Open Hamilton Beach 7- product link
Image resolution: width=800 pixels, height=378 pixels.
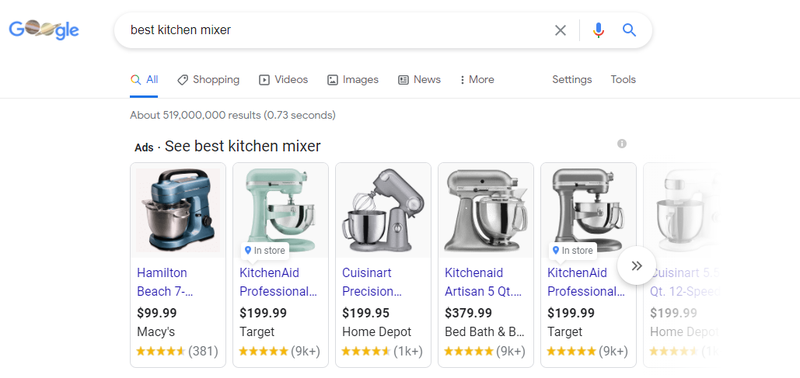(164, 282)
